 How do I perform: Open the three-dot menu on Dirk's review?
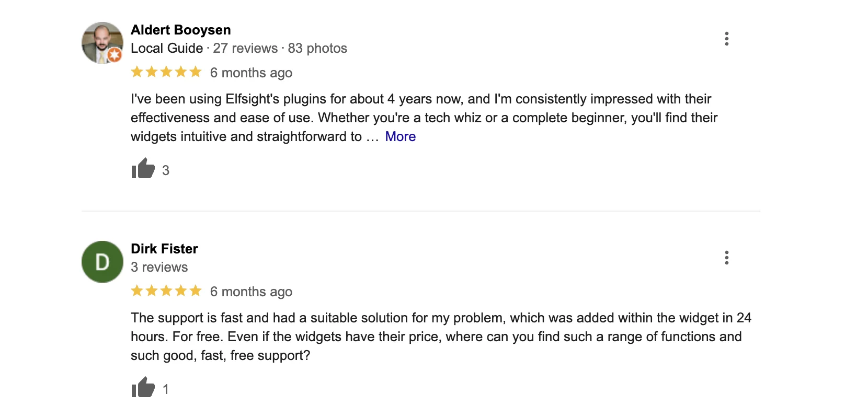coord(727,257)
